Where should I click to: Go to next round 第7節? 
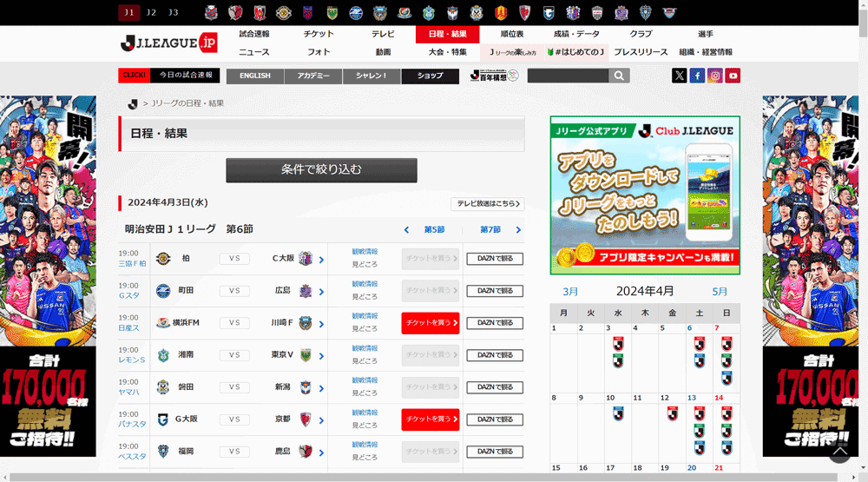(x=500, y=230)
